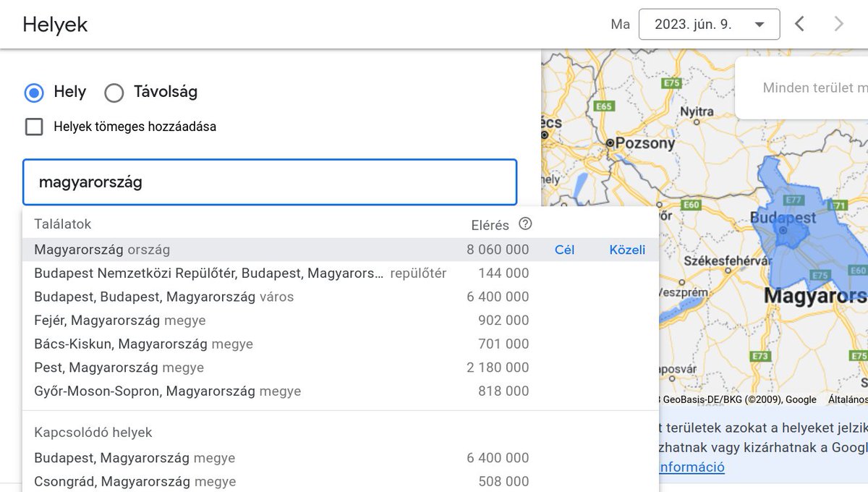The height and width of the screenshot is (492, 868).
Task: Click the 144 000 reach value
Action: click(503, 273)
